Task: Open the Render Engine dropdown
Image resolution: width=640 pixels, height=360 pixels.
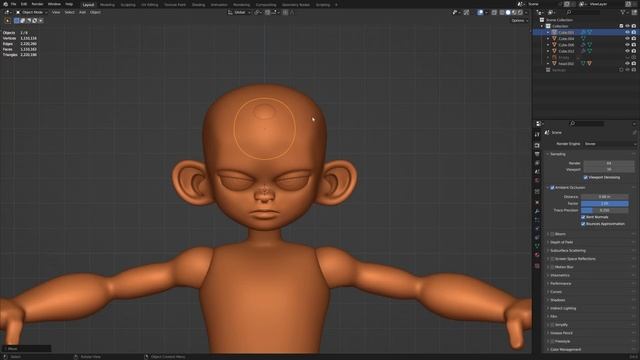Action: pos(610,144)
